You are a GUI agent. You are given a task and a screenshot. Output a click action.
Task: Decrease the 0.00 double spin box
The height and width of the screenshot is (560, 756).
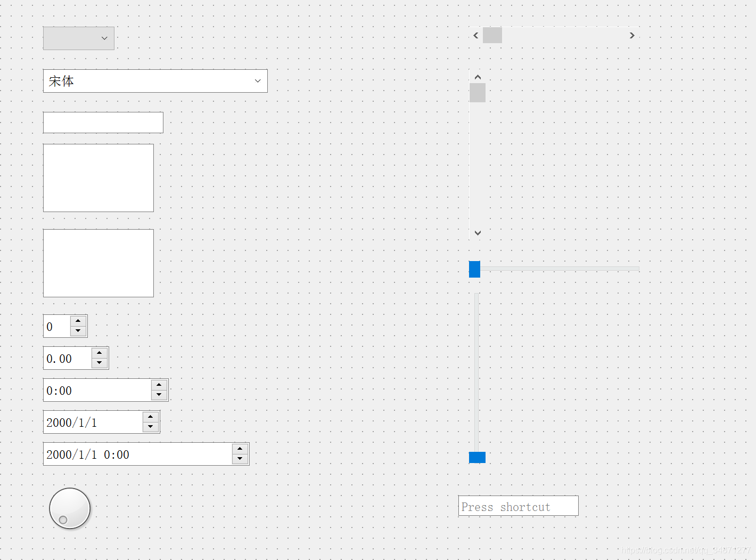pos(100,363)
